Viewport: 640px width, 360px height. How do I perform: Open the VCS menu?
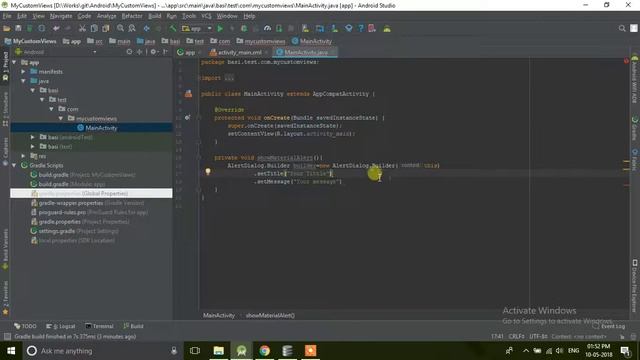click(206, 16)
